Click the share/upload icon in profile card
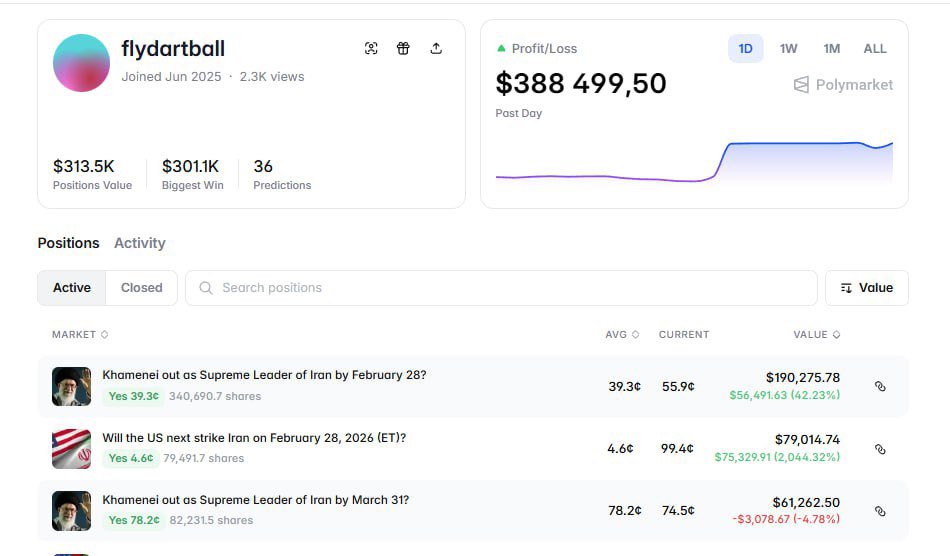Viewport: 950px width, 556px height. [436, 48]
